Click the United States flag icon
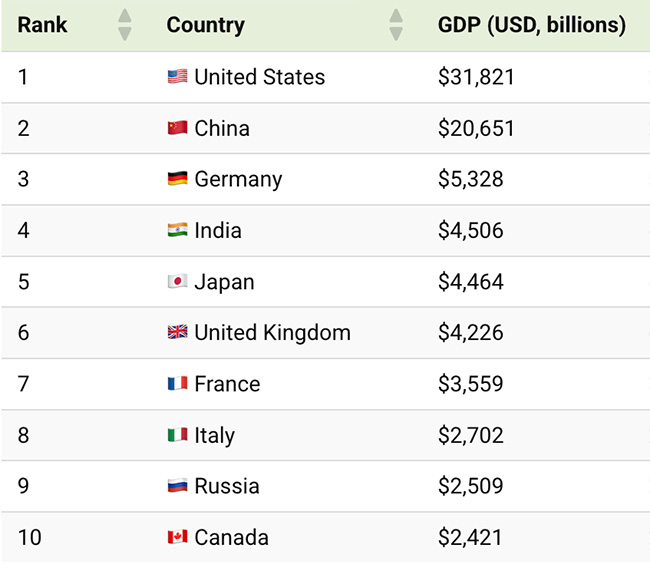The image size is (650, 571). pos(177,77)
